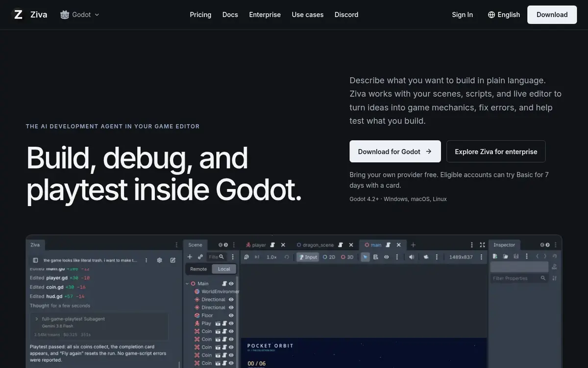Open Inspector toolbar kebab menu
Image resolution: width=588 pixels, height=368 pixels.
point(527,256)
